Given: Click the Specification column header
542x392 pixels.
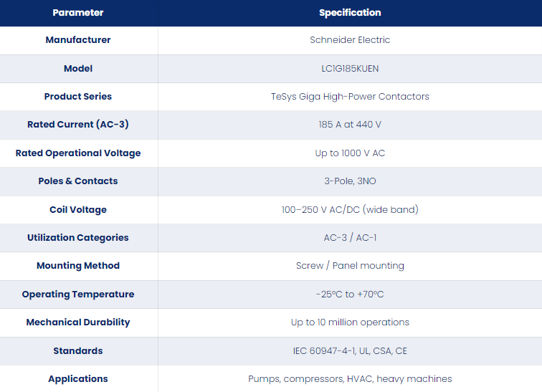Looking at the screenshot, I should pyautogui.click(x=350, y=13).
